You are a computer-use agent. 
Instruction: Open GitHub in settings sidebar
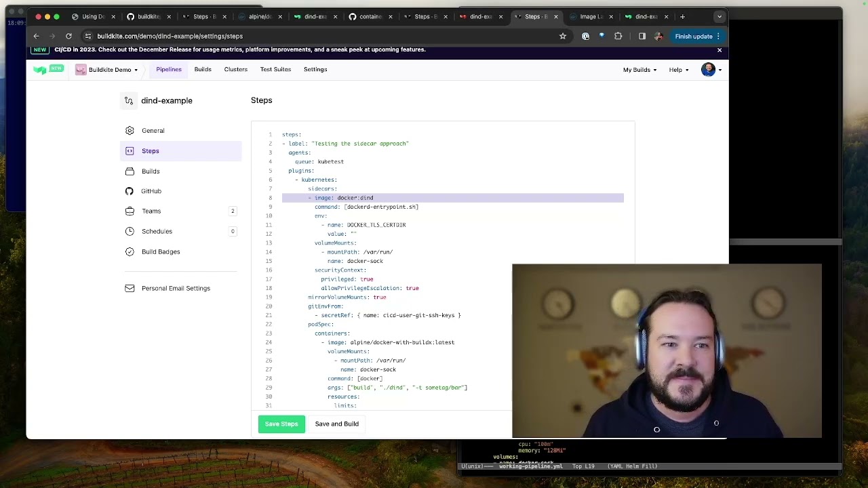[x=151, y=191]
